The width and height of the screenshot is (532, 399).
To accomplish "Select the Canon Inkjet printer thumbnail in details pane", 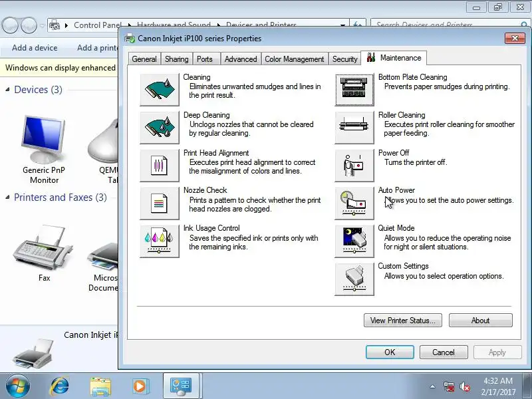I will click(x=33, y=354).
